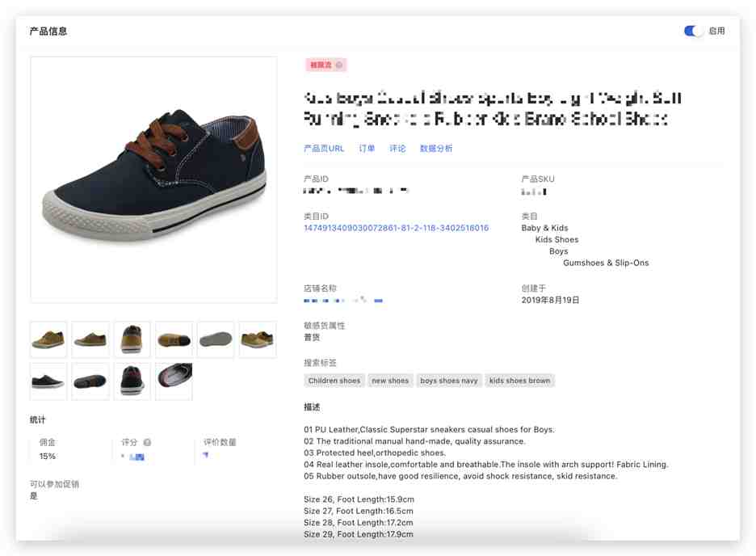Open the 产品页URL link

(x=324, y=149)
